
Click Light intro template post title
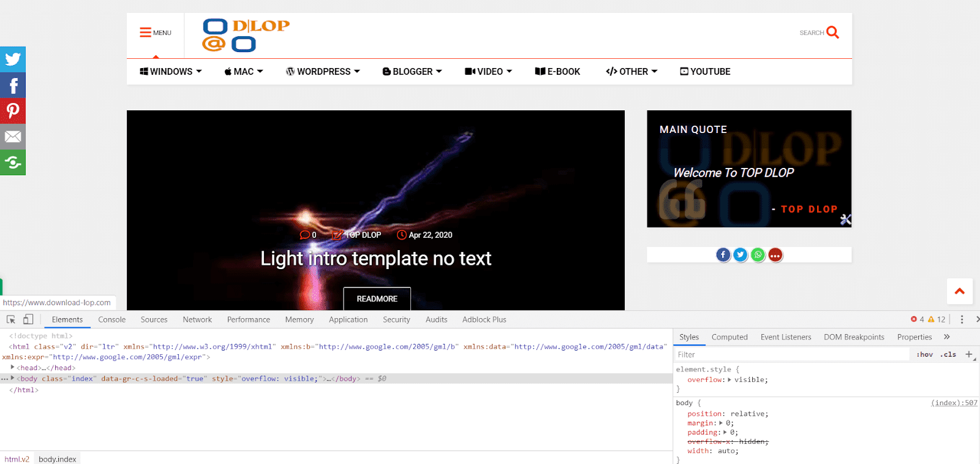[x=376, y=259]
